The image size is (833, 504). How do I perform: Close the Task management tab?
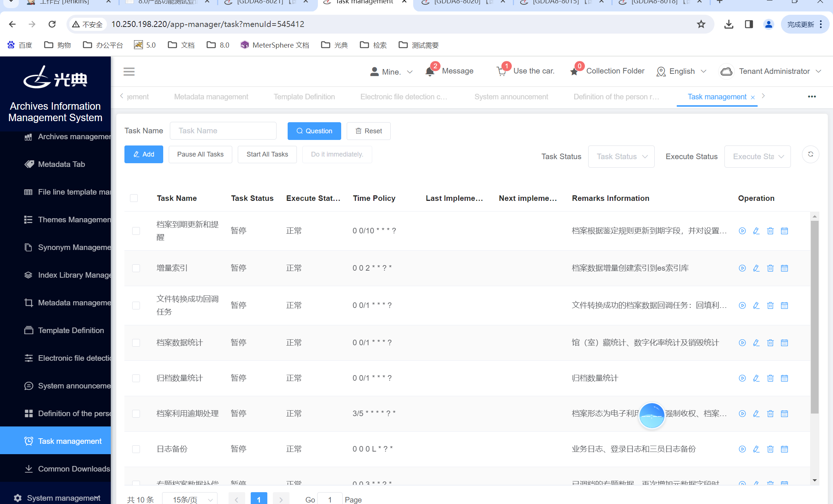click(x=753, y=97)
